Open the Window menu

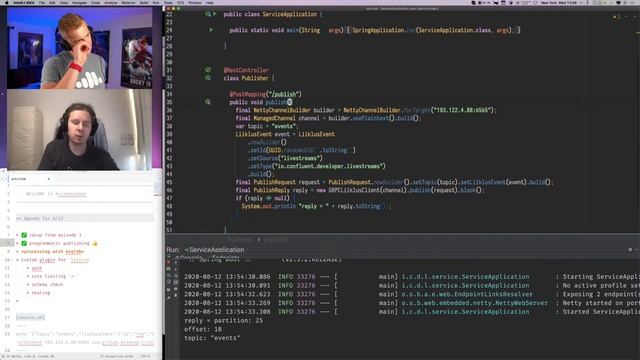195,2
